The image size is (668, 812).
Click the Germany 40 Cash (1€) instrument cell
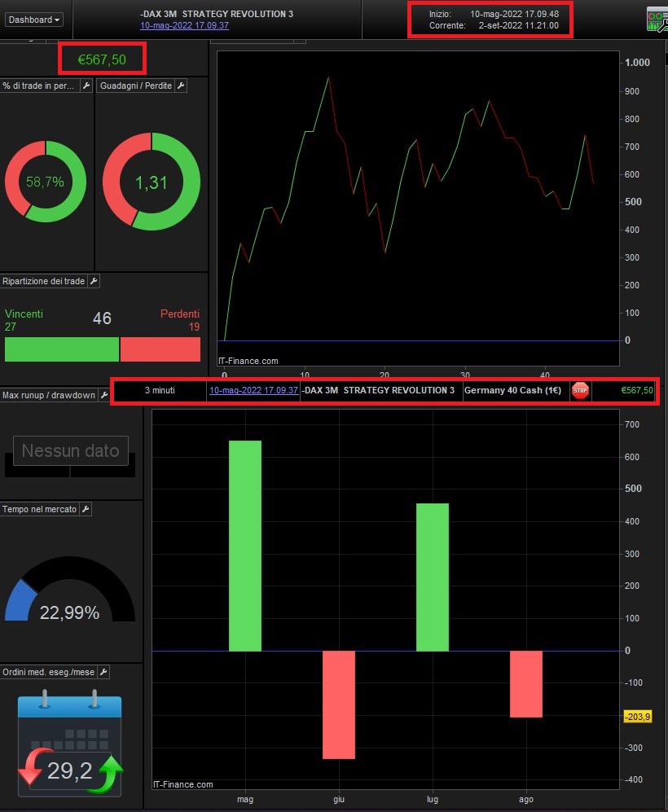click(x=512, y=390)
